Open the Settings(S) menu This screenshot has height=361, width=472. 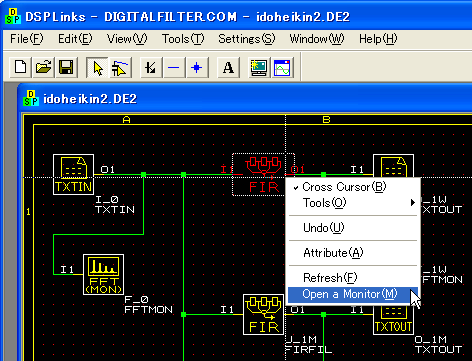247,39
